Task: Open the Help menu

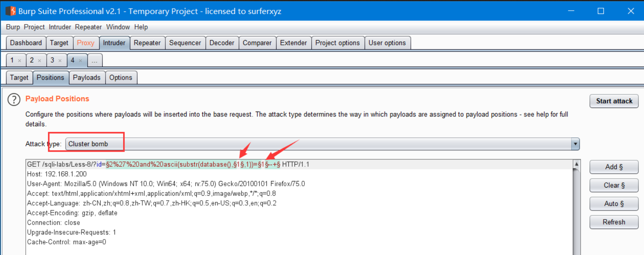Action: (141, 27)
